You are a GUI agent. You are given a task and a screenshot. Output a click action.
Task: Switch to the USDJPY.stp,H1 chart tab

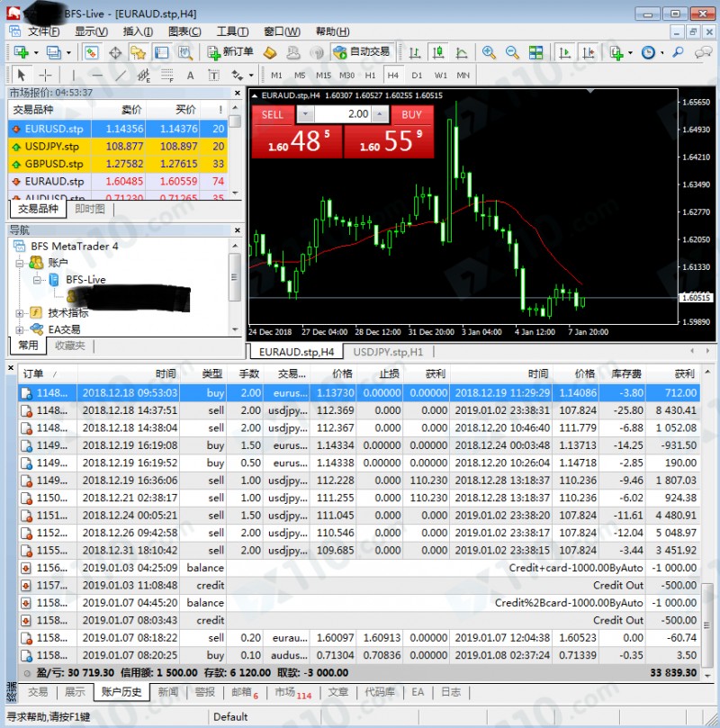pos(388,352)
